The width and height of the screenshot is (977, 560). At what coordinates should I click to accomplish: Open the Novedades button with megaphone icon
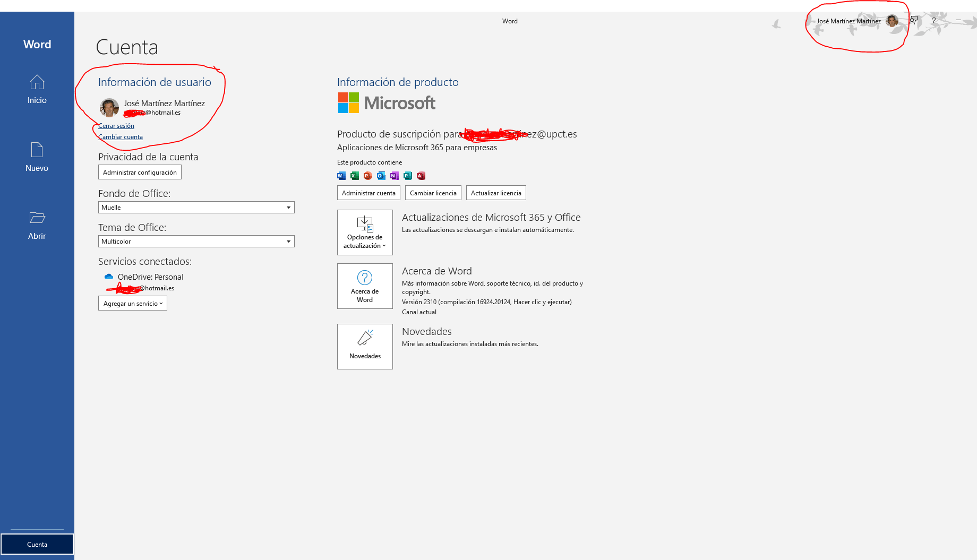(365, 347)
